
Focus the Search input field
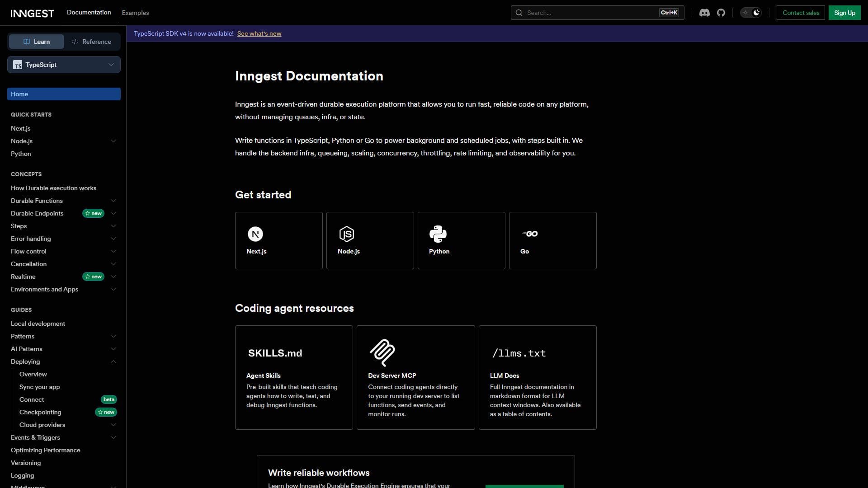pos(597,13)
